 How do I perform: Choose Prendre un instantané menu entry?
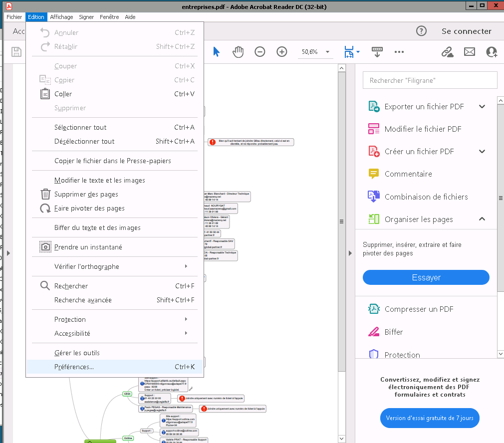click(x=115, y=247)
